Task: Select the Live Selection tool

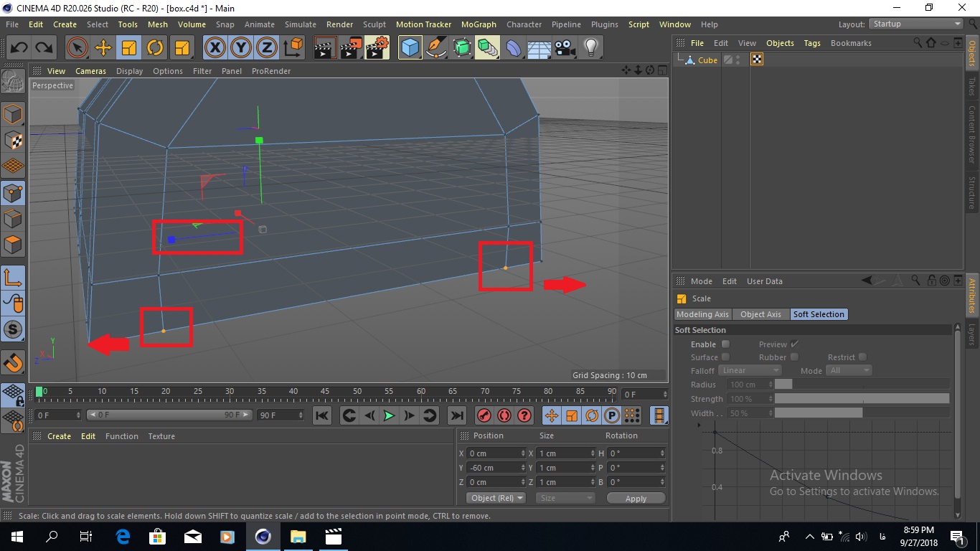Action: 77,48
